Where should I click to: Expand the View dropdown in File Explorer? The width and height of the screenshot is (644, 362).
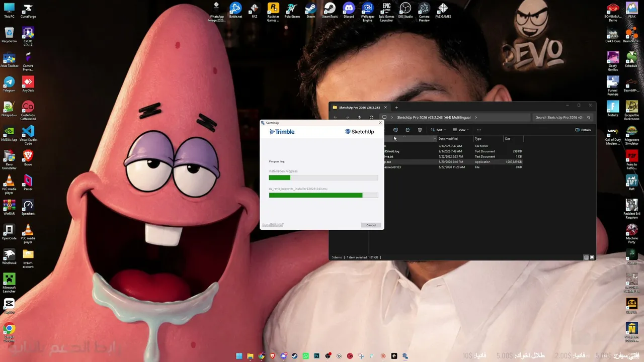click(460, 130)
